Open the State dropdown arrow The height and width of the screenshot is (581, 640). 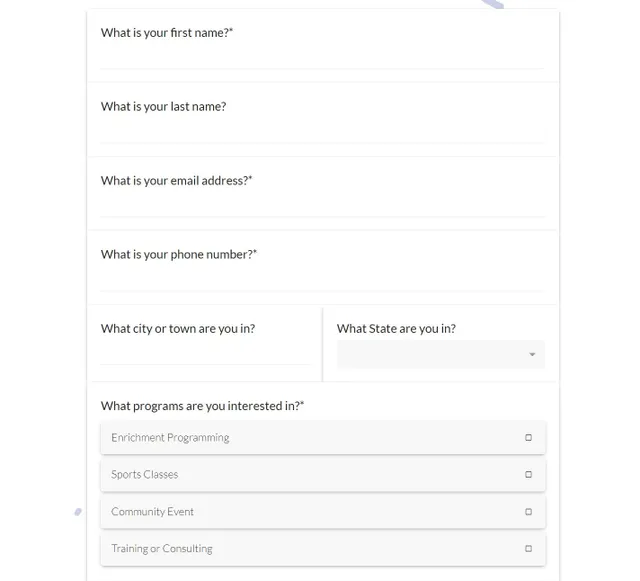click(532, 354)
